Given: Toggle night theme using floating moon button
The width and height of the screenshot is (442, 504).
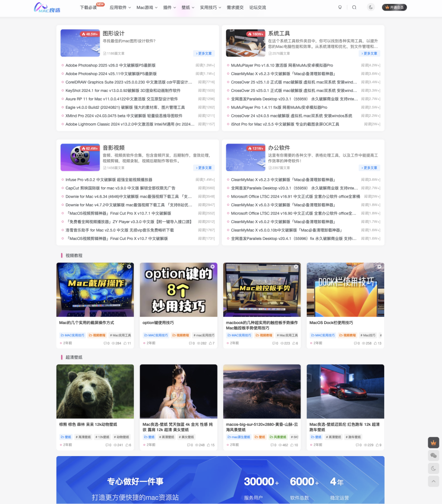Looking at the screenshot, I should [433, 469].
